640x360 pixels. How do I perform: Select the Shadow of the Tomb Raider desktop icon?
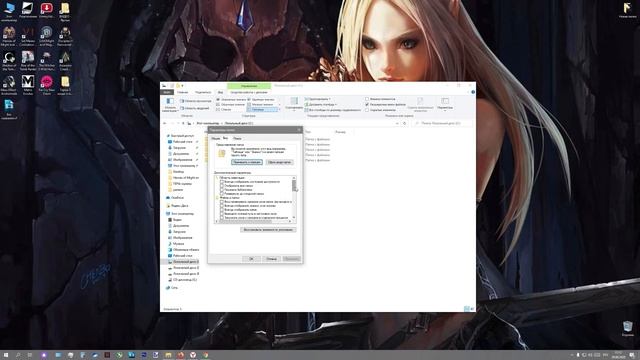click(9, 60)
